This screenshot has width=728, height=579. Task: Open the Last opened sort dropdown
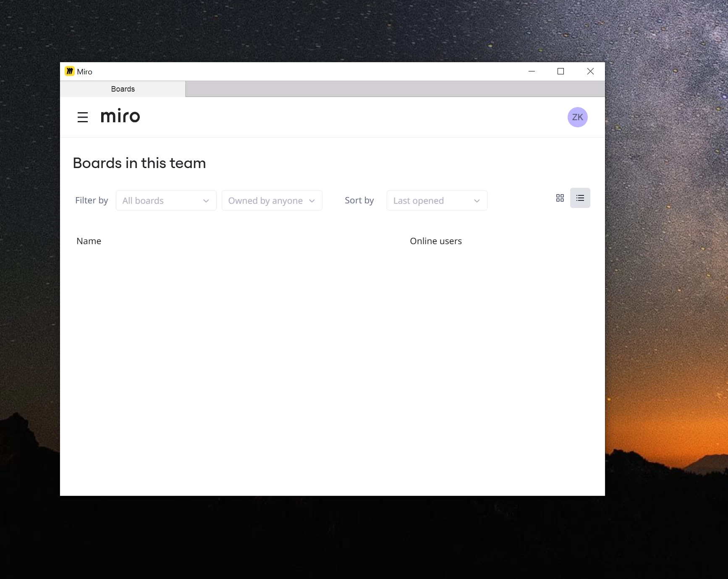pyautogui.click(x=436, y=200)
